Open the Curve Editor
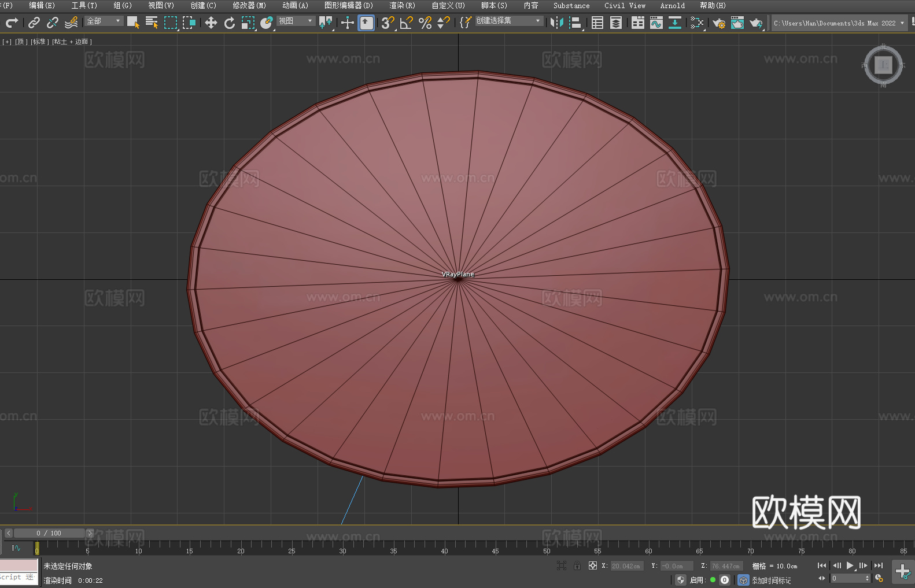The image size is (915, 588). (656, 23)
